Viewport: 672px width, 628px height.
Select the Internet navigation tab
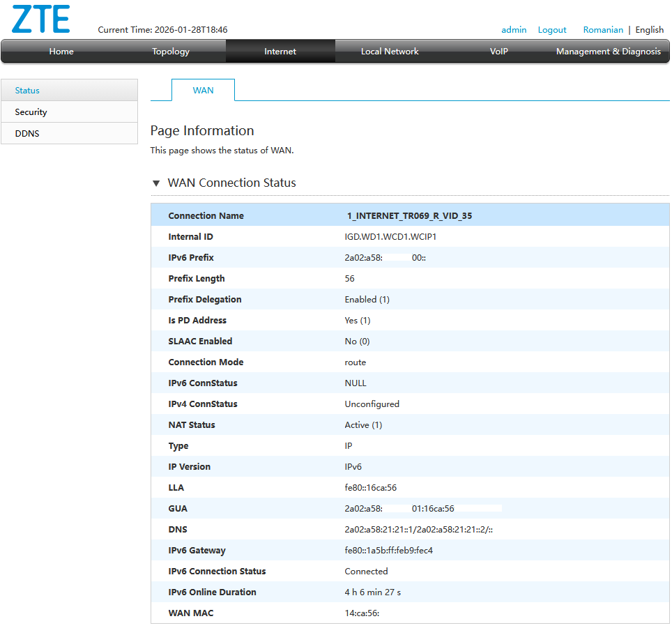coord(280,51)
